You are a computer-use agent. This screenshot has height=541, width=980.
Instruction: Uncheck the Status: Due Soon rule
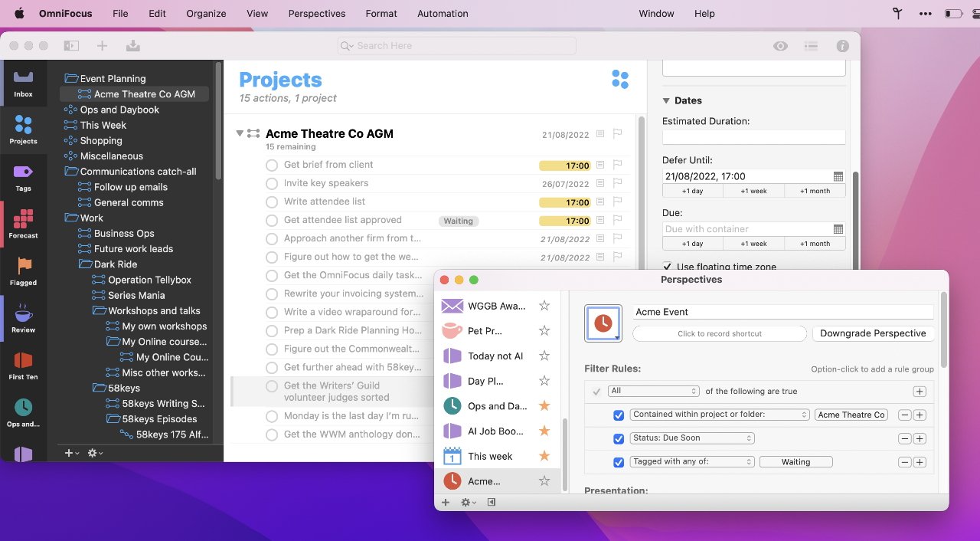point(619,438)
